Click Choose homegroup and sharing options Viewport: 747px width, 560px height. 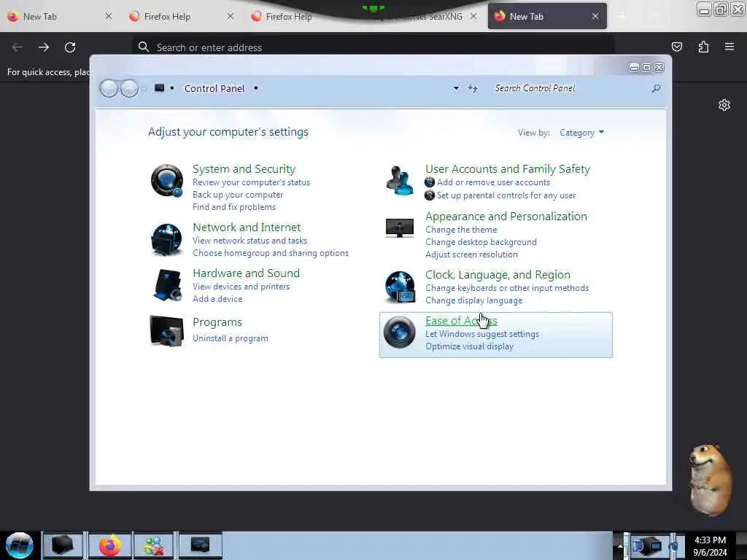pyautogui.click(x=271, y=253)
